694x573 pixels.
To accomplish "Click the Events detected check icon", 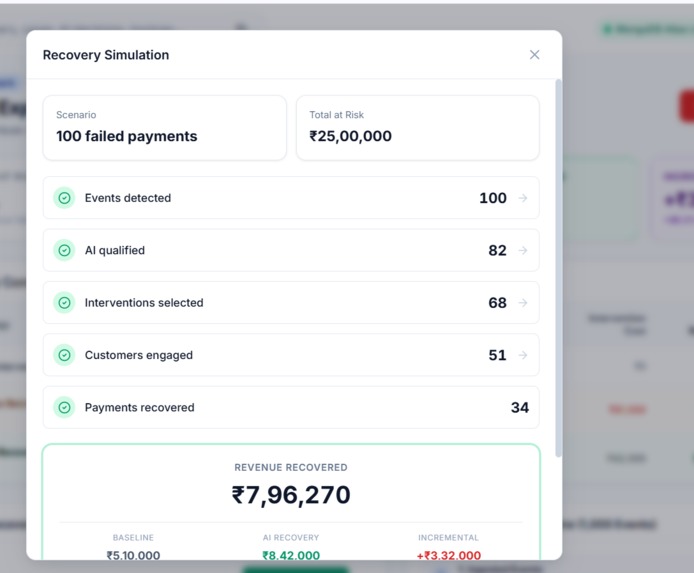I will click(64, 198).
